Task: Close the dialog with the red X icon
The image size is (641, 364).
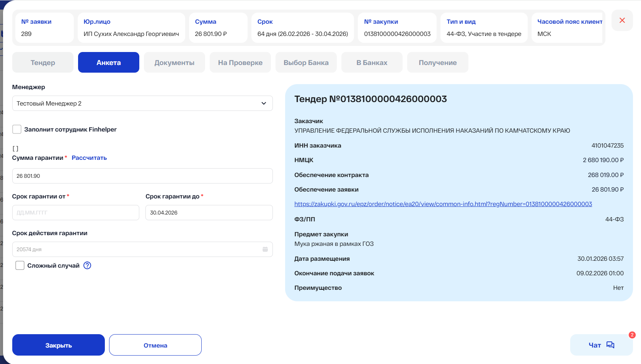Action: (622, 20)
